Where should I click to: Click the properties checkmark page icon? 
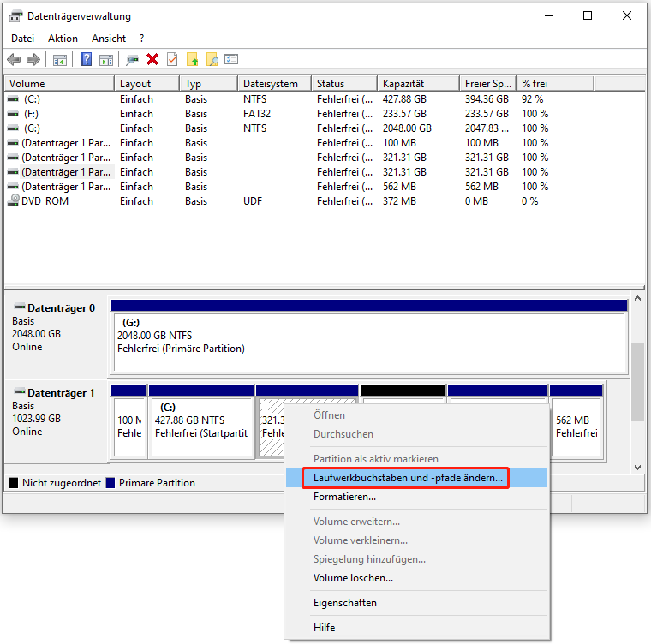[172, 59]
